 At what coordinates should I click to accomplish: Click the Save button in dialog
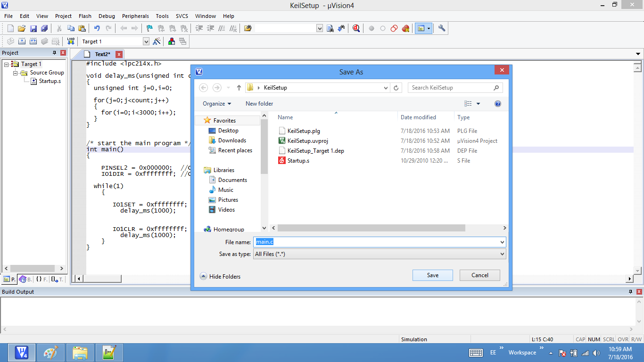tap(433, 275)
